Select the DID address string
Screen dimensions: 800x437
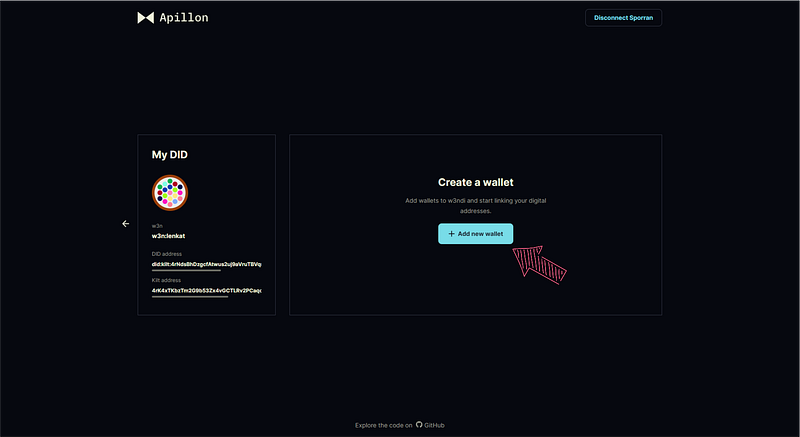click(207, 264)
